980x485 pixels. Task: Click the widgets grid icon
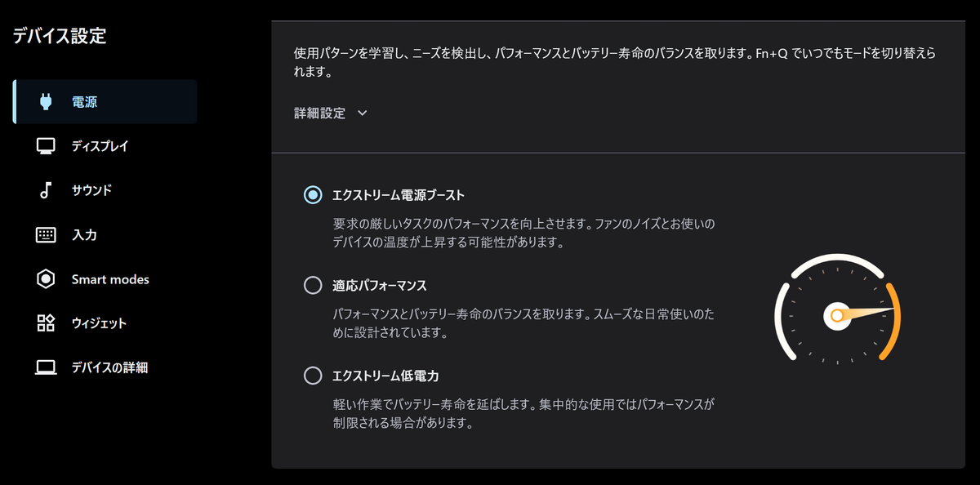(x=46, y=323)
